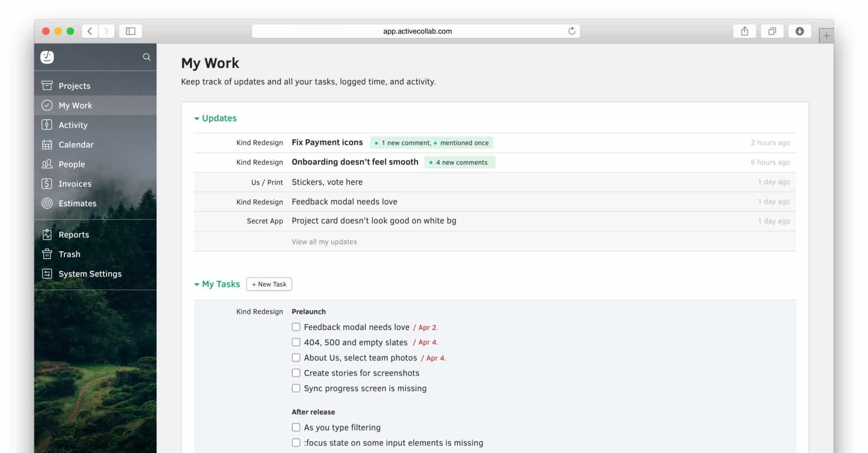Open the System Settings icon

(47, 273)
